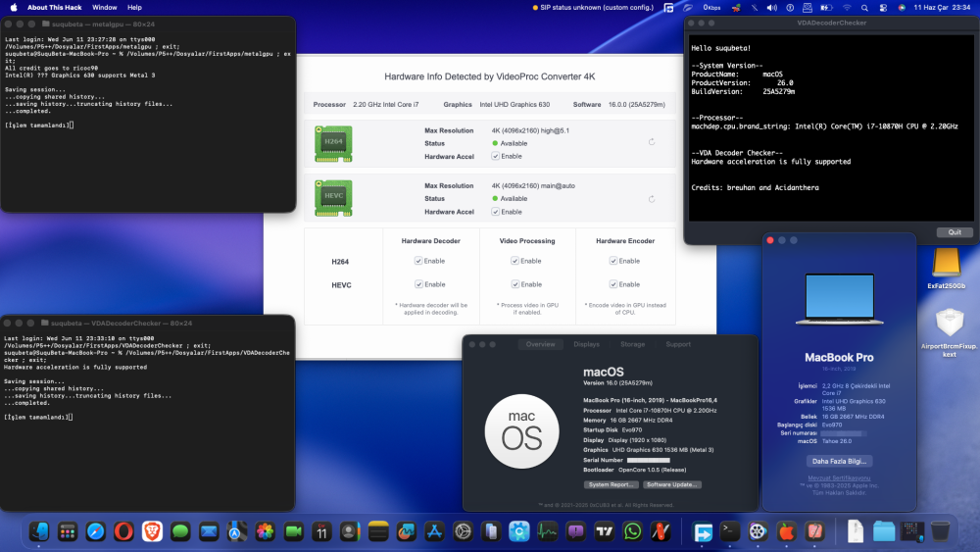Open Mail app from the Dock
This screenshot has width=980, height=552.
point(209,531)
